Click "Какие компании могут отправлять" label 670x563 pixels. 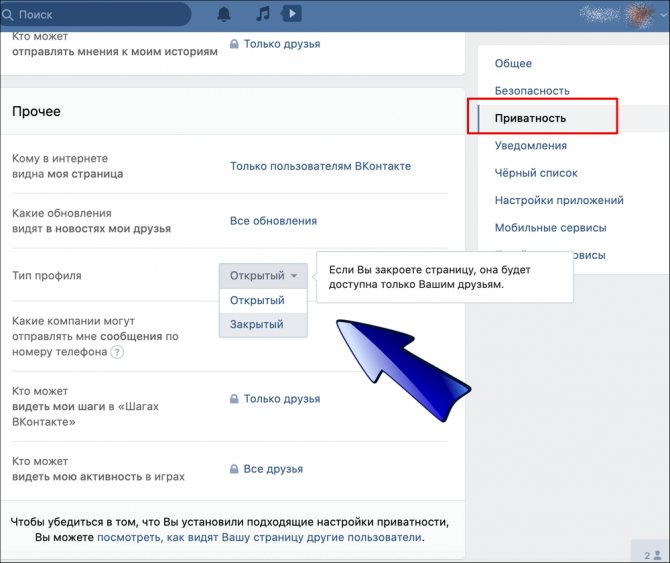point(95,336)
